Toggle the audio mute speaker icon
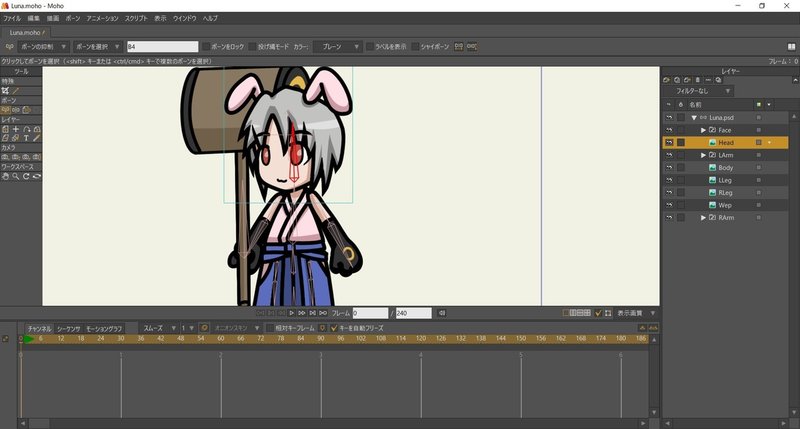 tap(442, 313)
